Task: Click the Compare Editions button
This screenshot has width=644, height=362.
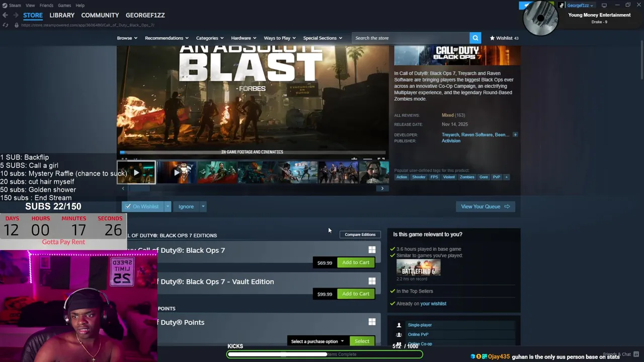Action: (x=360, y=234)
